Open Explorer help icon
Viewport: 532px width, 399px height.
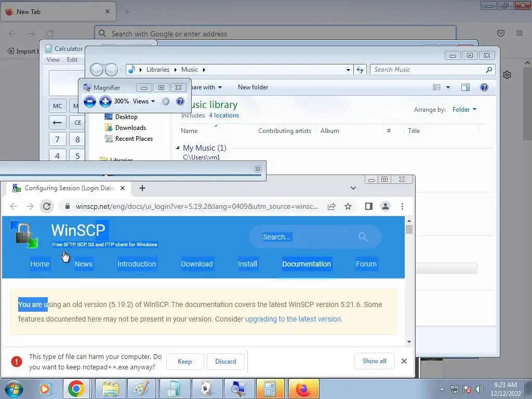tap(484, 87)
